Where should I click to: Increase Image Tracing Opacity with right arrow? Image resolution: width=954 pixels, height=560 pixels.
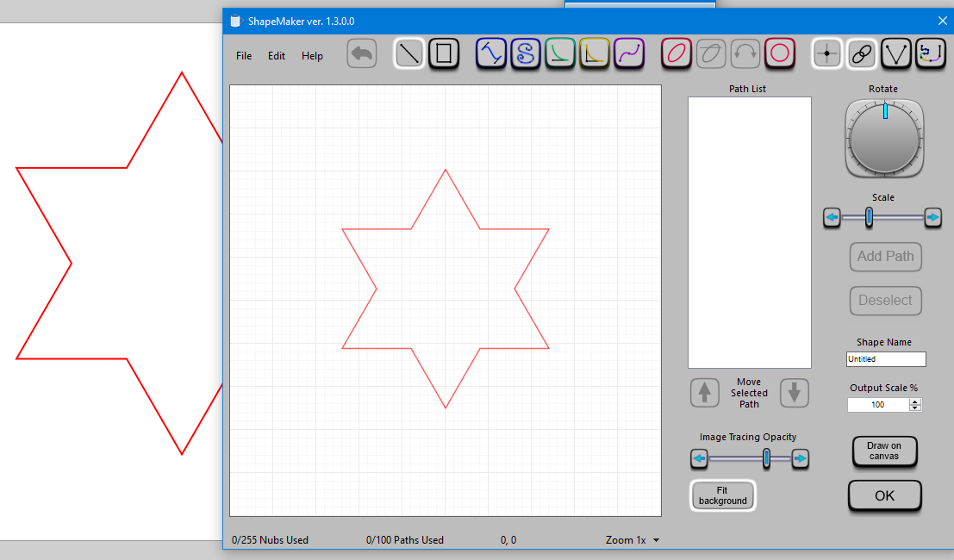pyautogui.click(x=800, y=458)
